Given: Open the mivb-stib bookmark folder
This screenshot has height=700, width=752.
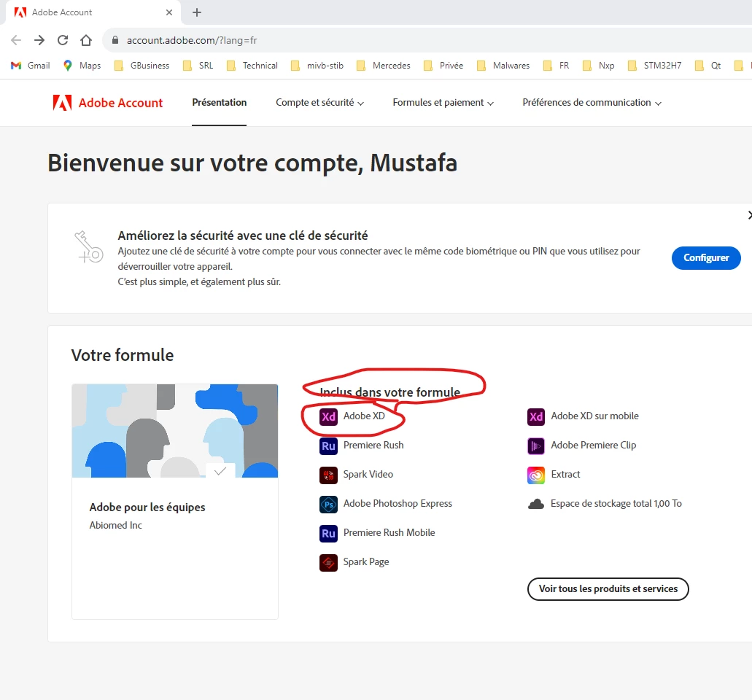Looking at the screenshot, I should coord(317,65).
